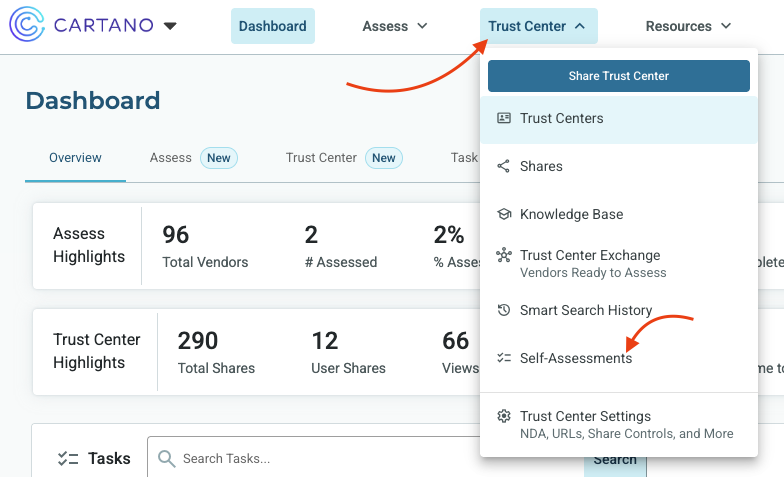Image resolution: width=784 pixels, height=477 pixels.
Task: Click the Trust Center Exchange network icon
Action: (504, 255)
